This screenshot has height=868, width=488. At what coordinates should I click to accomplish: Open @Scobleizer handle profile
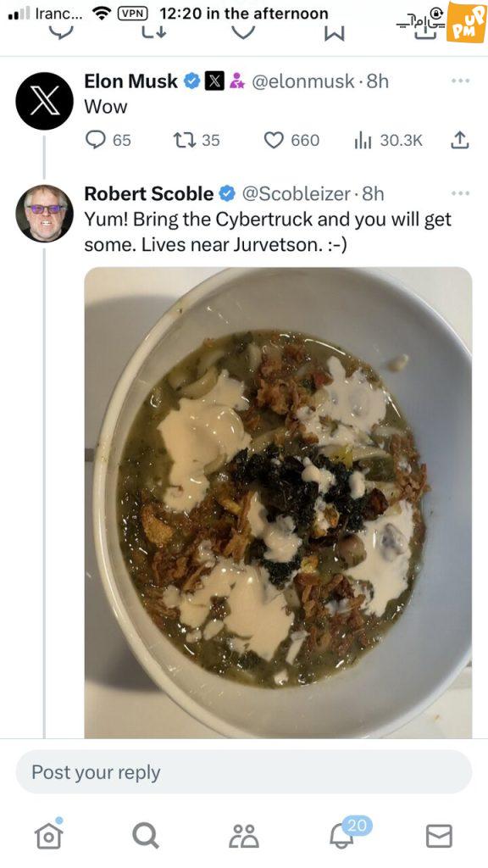(296, 194)
